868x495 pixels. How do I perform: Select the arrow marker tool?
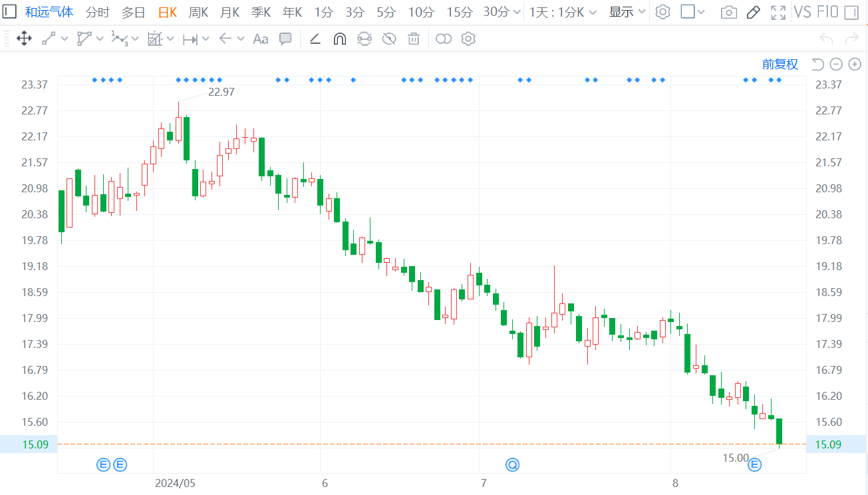[x=225, y=39]
